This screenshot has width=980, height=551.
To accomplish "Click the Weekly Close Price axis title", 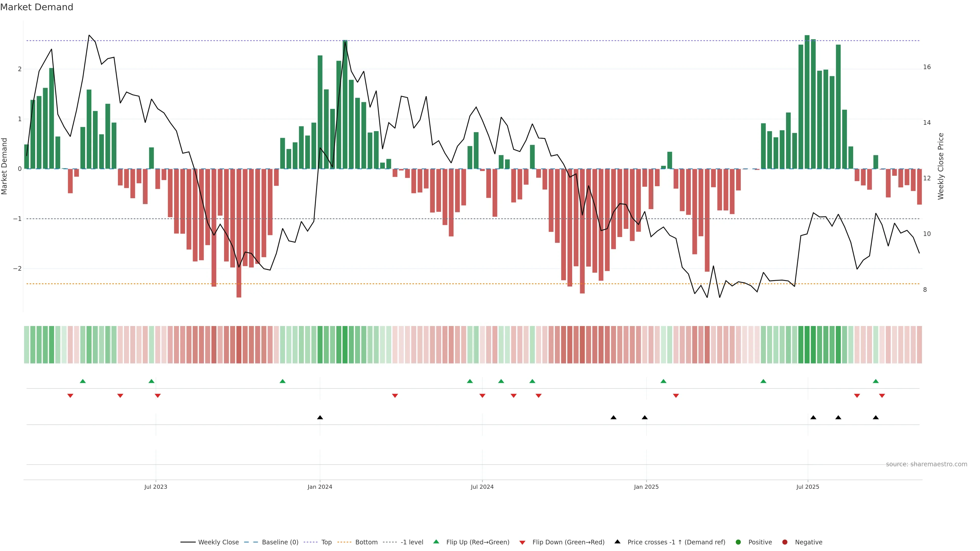I will point(941,166).
